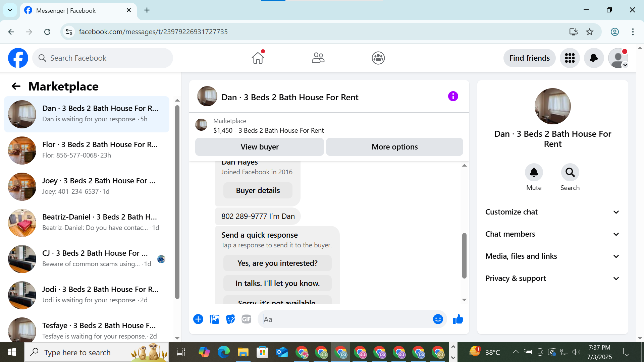This screenshot has width=644, height=362.
Task: Choose a sticker from sticker icon
Action: pos(230,319)
